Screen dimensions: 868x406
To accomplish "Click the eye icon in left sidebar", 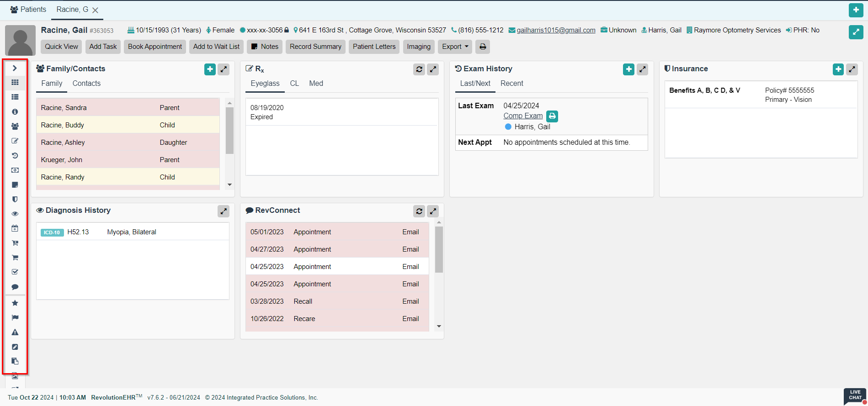I will click(x=15, y=214).
